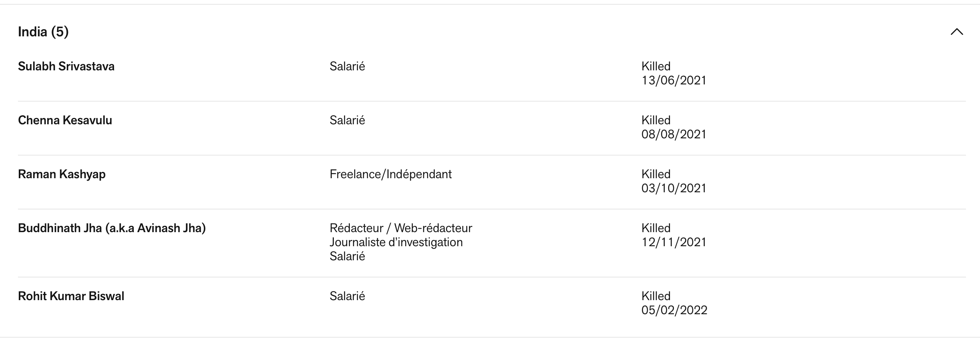Select Salarié label in Rohit Kumar Biswal row
This screenshot has width=980, height=340.
(x=347, y=296)
